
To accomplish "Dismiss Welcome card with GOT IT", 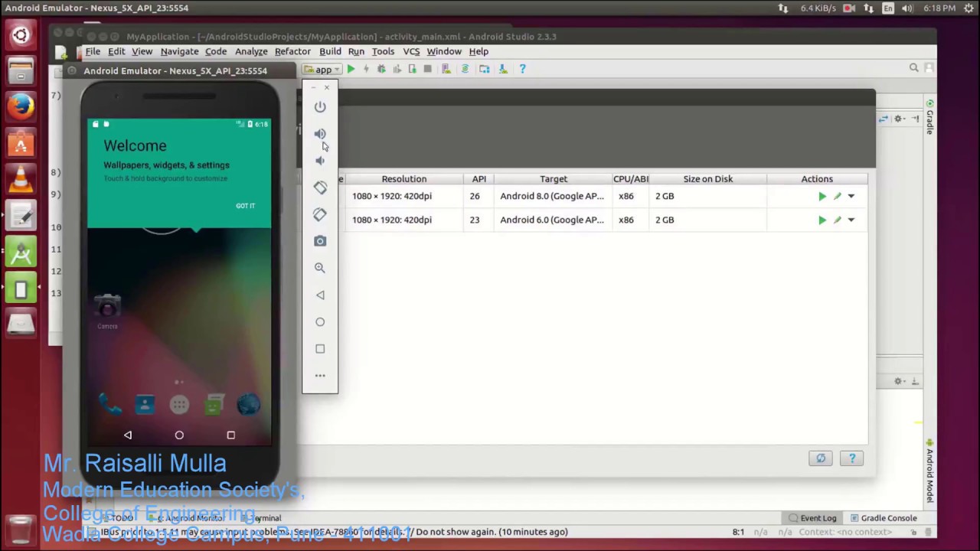I will tap(246, 206).
